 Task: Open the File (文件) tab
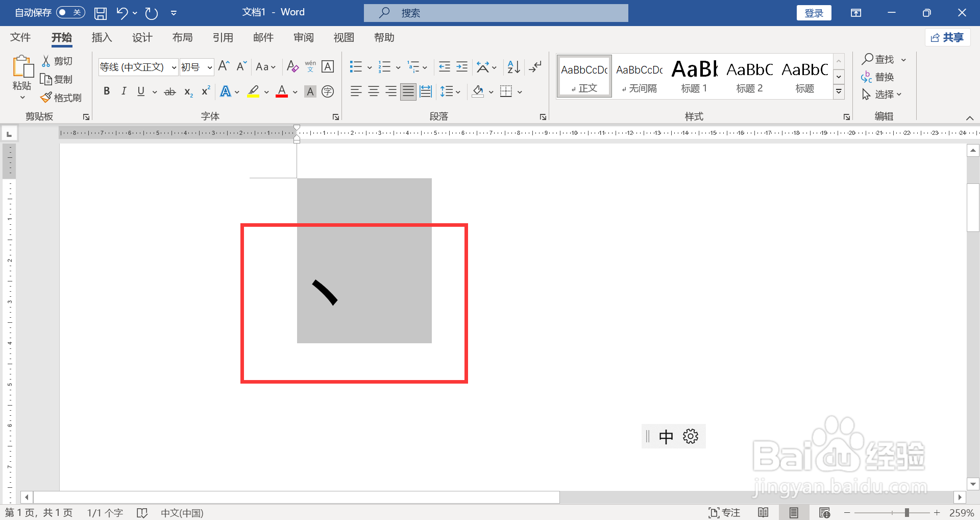20,37
